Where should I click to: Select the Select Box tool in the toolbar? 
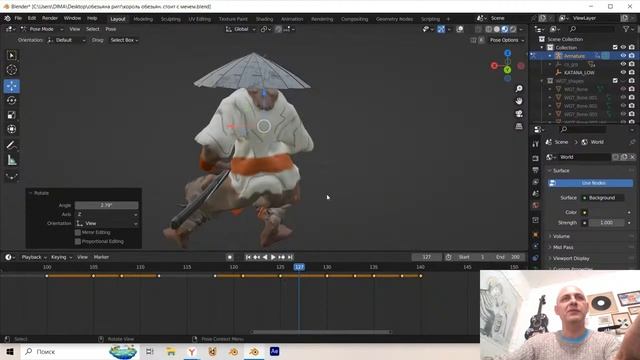(11, 56)
